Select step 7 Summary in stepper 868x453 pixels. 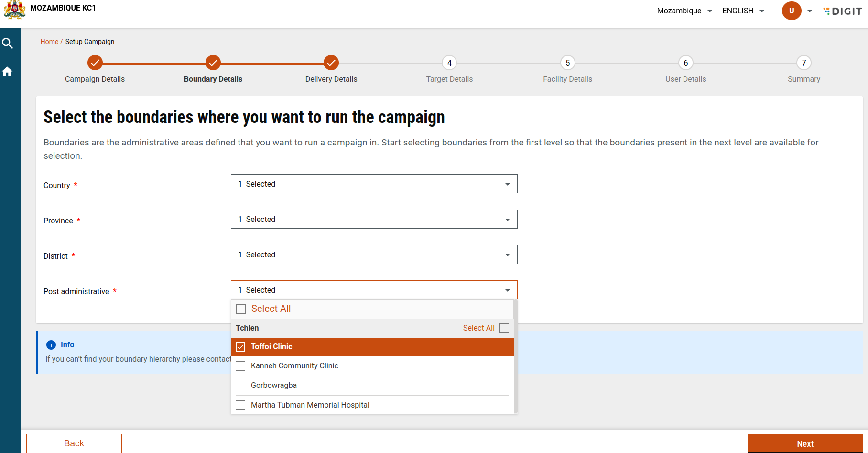pyautogui.click(x=803, y=63)
